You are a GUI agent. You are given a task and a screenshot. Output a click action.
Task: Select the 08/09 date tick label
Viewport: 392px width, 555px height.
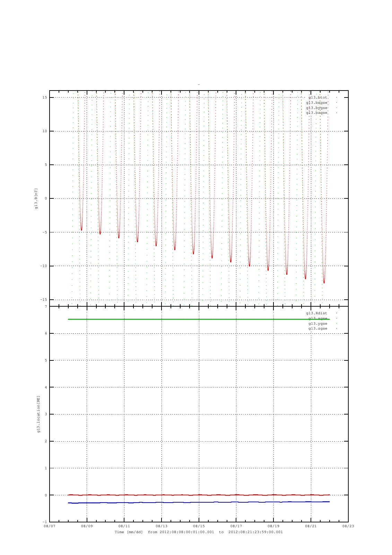tap(87, 526)
